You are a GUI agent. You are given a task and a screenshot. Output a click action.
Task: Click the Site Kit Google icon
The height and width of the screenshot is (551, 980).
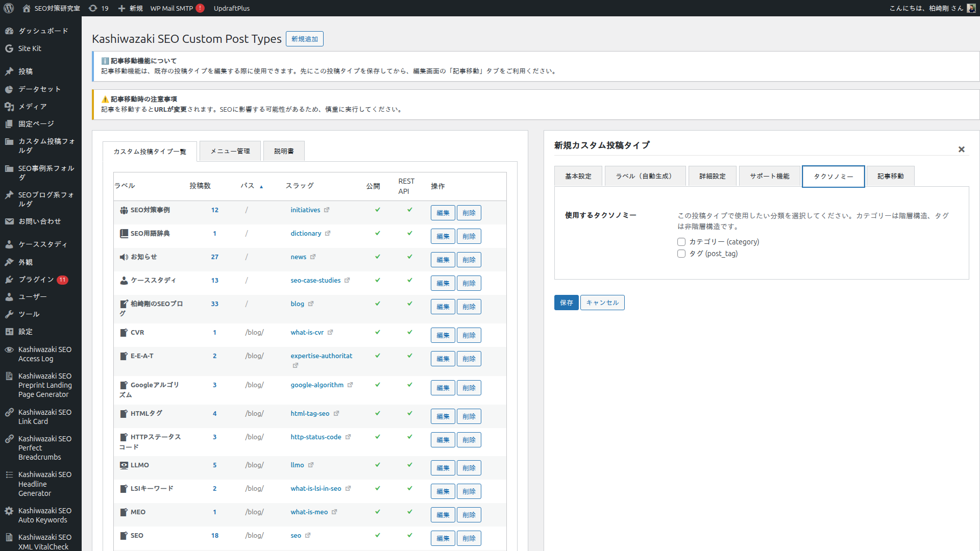point(9,48)
